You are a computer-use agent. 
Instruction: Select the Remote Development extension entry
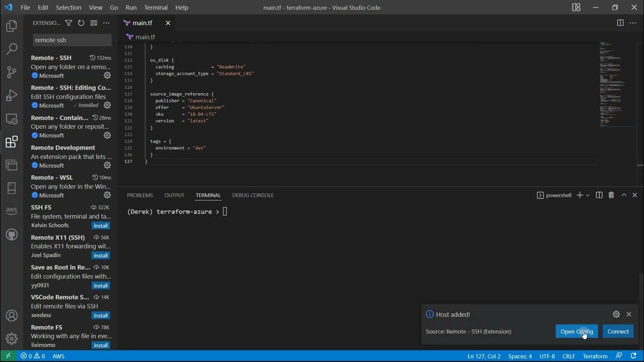coord(71,156)
